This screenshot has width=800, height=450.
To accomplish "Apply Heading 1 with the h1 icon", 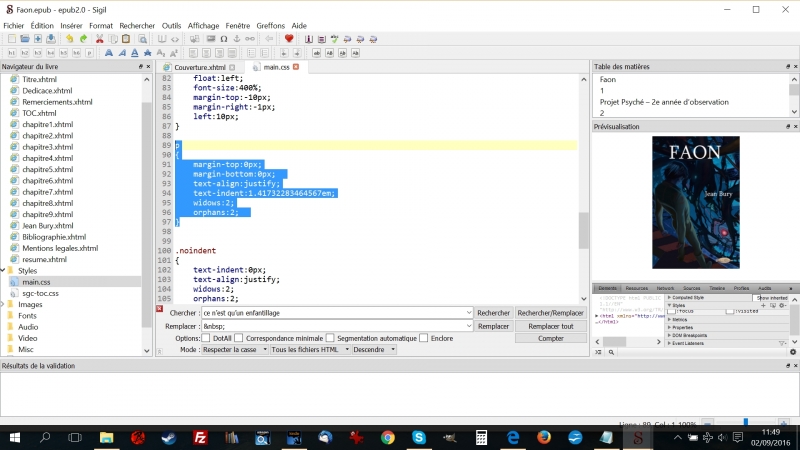I will (x=11, y=53).
